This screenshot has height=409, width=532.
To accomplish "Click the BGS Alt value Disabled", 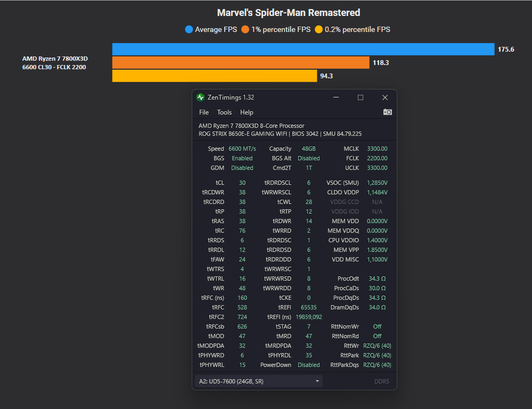I will [x=309, y=158].
